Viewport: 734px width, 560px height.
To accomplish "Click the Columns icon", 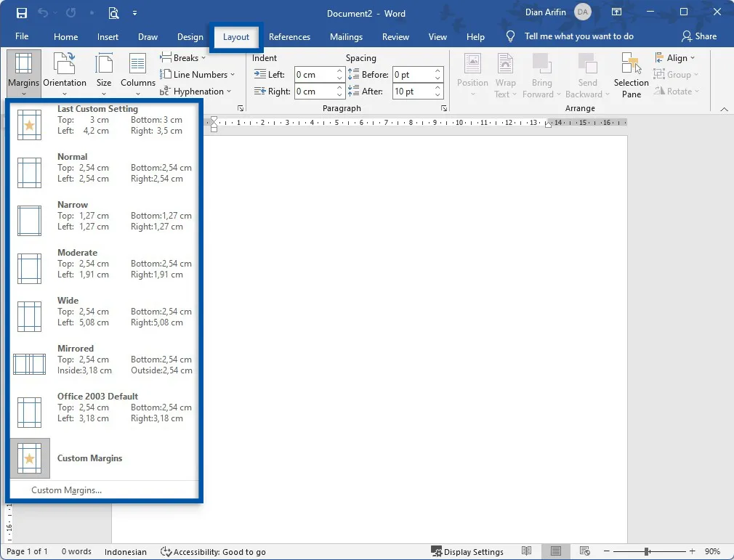I will [137, 73].
